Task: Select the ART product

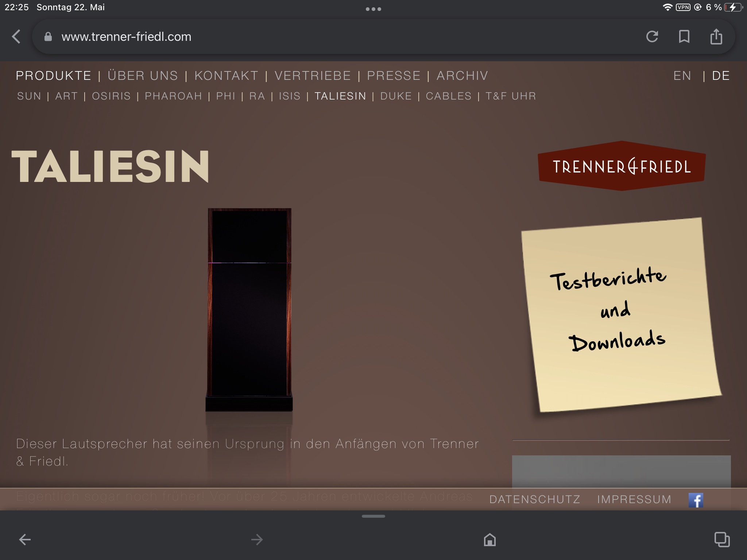Action: pos(66,96)
